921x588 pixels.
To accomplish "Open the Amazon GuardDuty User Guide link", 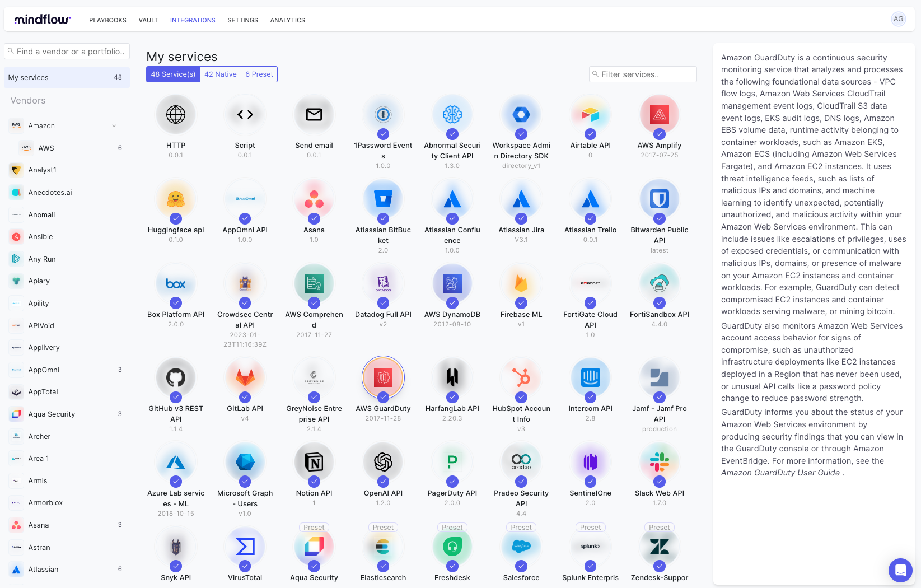I will click(780, 473).
